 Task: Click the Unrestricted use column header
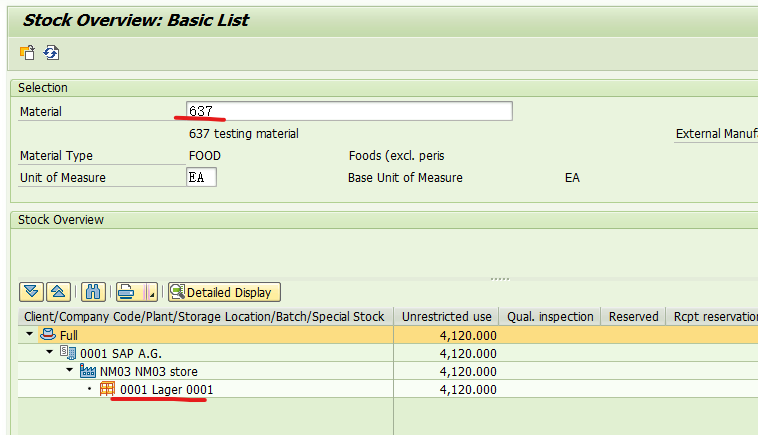coord(446,317)
